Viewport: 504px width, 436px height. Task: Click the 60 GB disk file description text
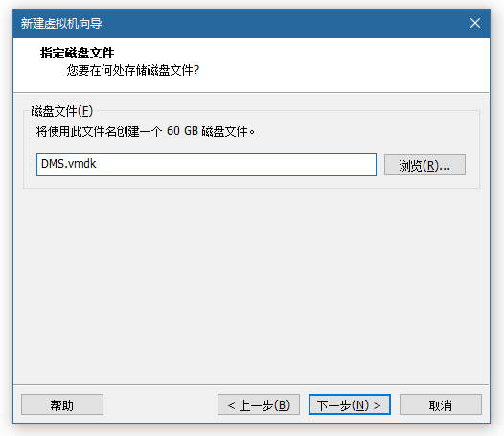coord(146,131)
